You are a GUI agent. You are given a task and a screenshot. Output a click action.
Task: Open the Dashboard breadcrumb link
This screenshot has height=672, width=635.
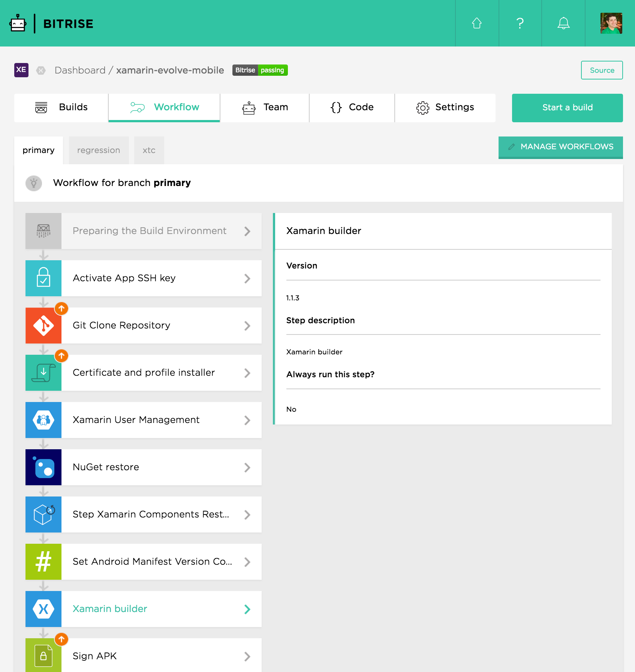pyautogui.click(x=80, y=70)
